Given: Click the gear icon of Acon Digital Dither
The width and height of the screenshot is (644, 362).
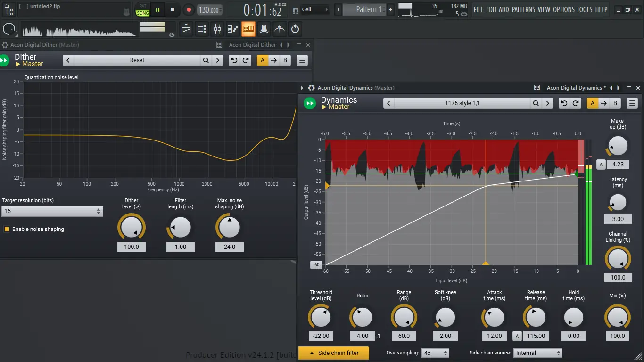Looking at the screenshot, I should point(5,45).
